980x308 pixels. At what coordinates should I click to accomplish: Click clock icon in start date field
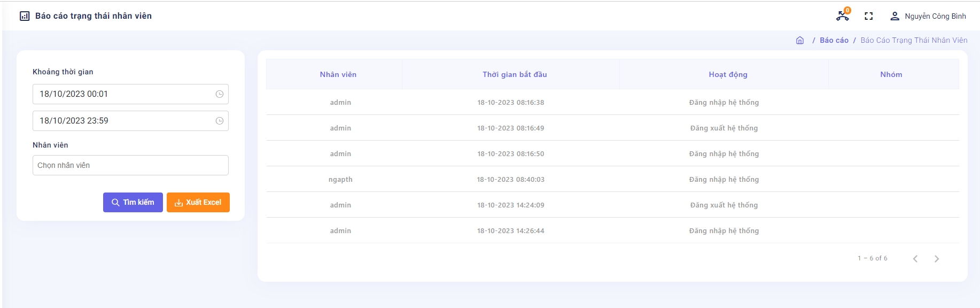219,94
